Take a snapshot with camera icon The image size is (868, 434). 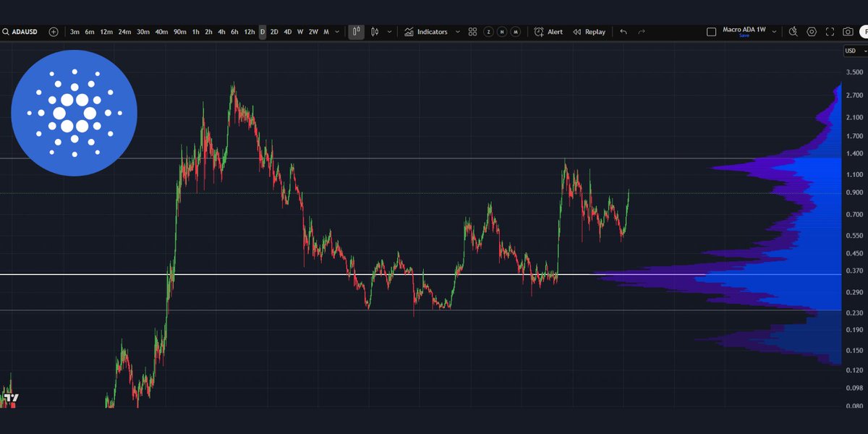848,32
